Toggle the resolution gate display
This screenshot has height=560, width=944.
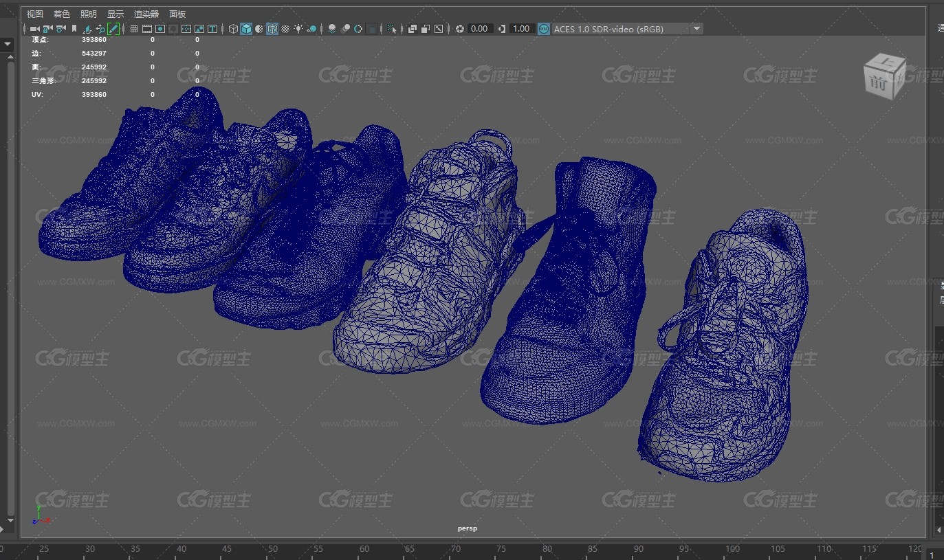(160, 29)
